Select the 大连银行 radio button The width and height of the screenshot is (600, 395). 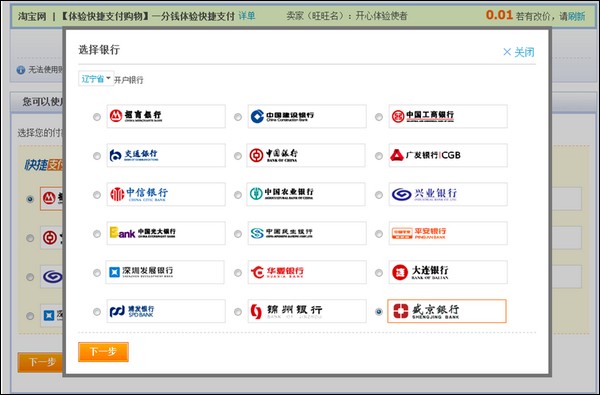pos(379,273)
